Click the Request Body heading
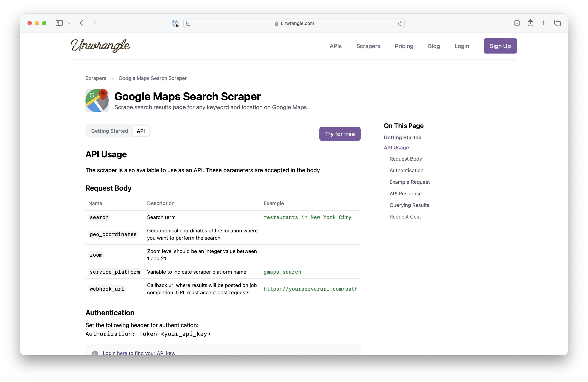Image resolution: width=588 pixels, height=382 pixels. [x=108, y=188]
